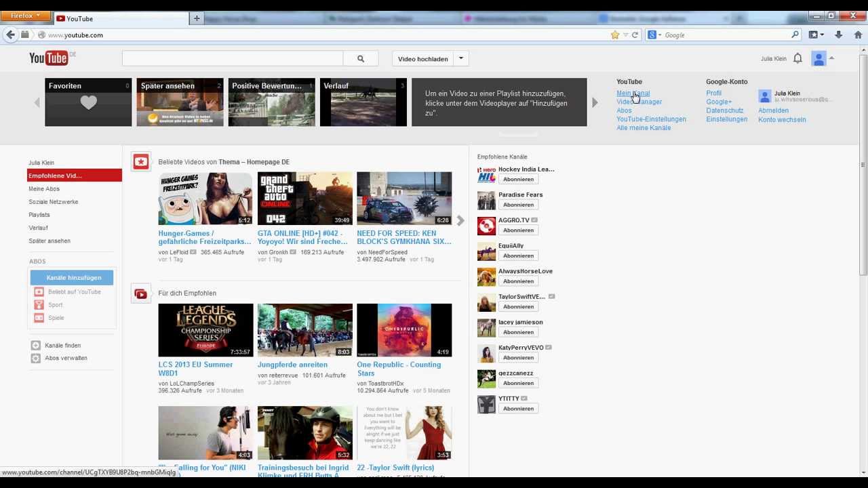Click the Mein Kanal link
Screen dimensions: 868x488
[633, 93]
